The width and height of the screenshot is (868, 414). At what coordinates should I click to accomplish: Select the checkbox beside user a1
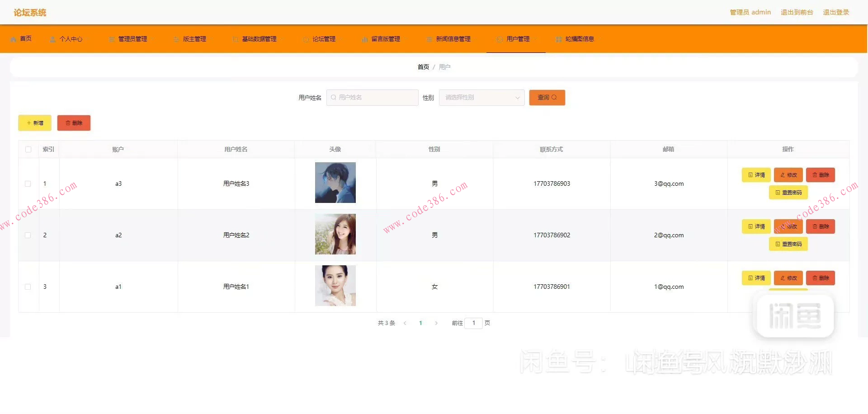[x=28, y=287]
